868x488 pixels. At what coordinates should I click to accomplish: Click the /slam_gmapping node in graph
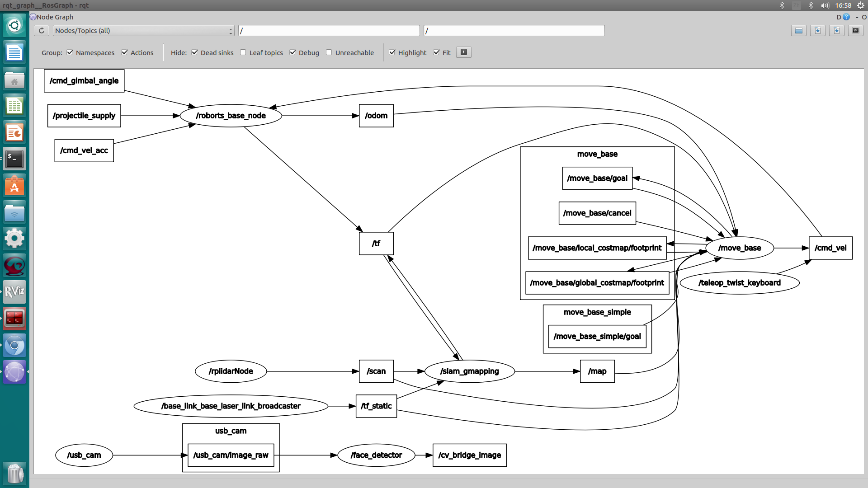[469, 371]
